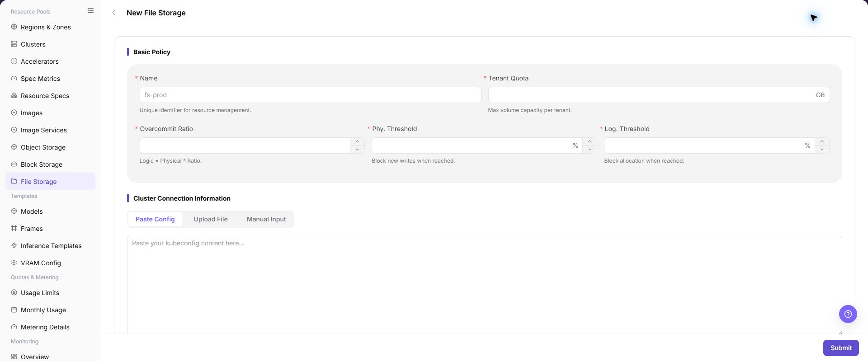Click the Inference Templates lightning icon
868x361 pixels.
pos(14,246)
